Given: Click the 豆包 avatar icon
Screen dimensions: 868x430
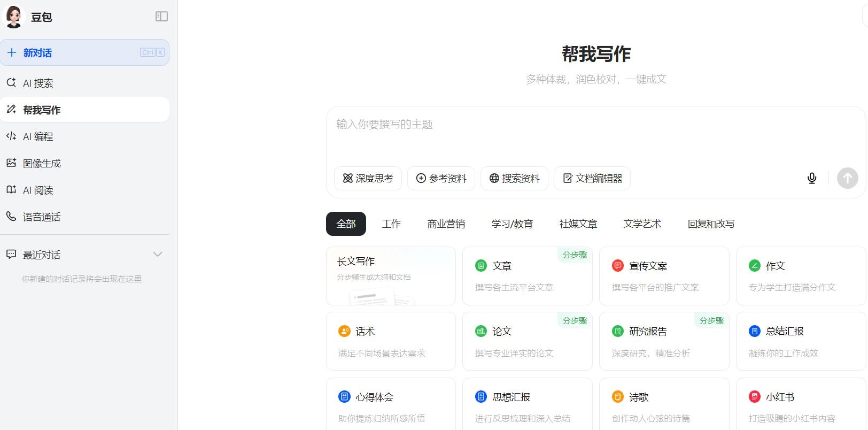Looking at the screenshot, I should click(x=14, y=17).
